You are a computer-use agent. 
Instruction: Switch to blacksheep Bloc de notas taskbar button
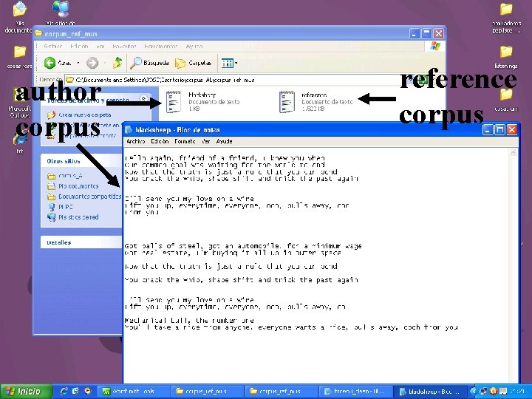(429, 392)
